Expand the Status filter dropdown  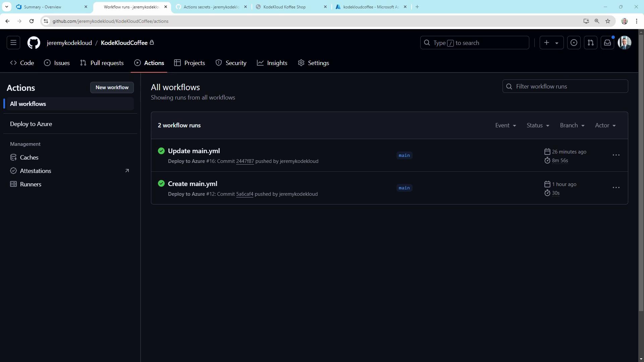point(538,125)
